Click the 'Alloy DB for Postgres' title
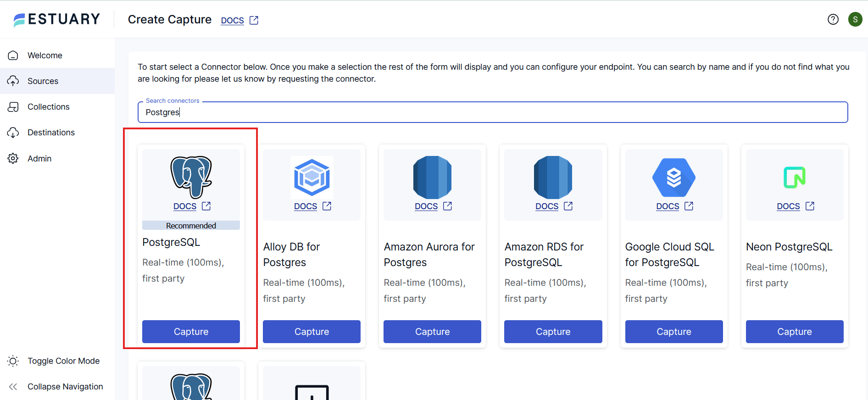 click(291, 255)
